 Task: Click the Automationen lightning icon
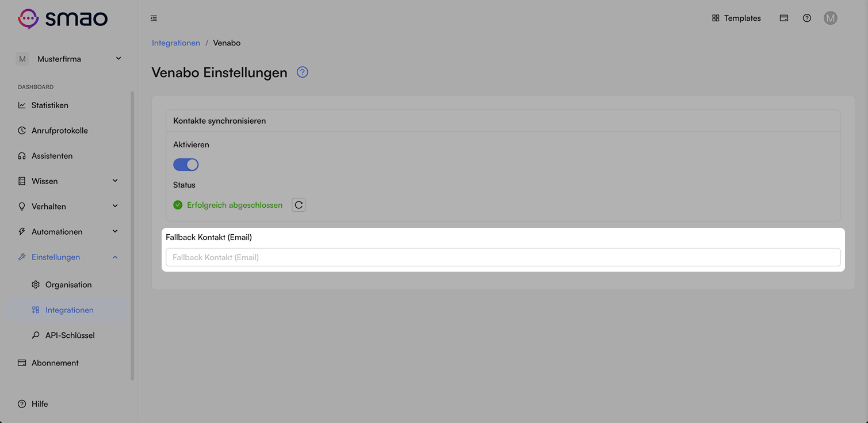[x=22, y=232]
